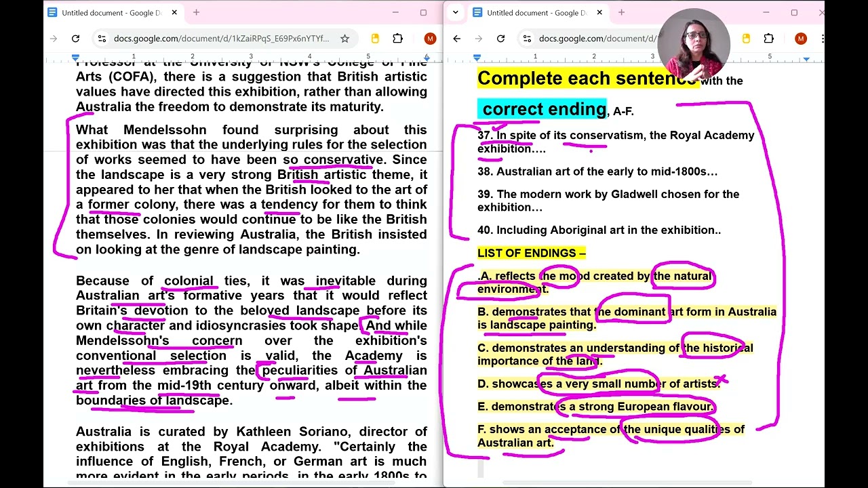Click ending E 'strong European flavour'

(x=596, y=407)
